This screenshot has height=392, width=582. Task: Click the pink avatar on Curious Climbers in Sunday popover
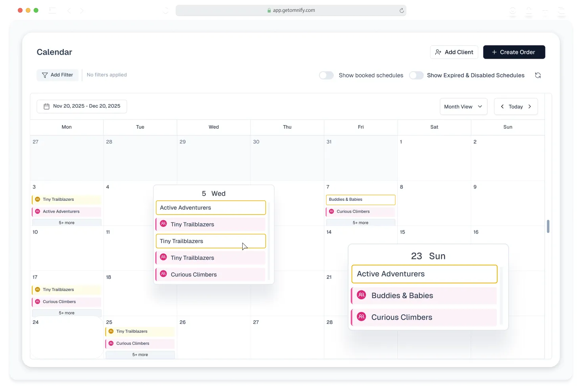(x=361, y=317)
